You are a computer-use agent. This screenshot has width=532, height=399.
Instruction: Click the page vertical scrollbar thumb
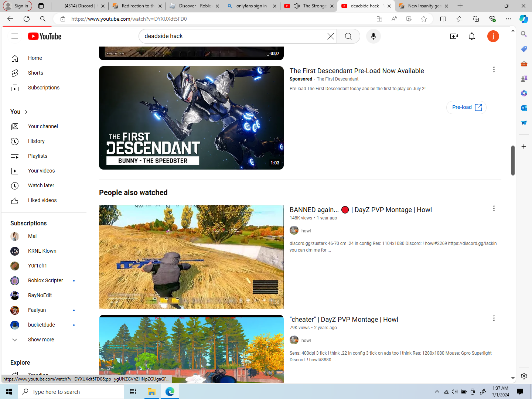(513, 160)
